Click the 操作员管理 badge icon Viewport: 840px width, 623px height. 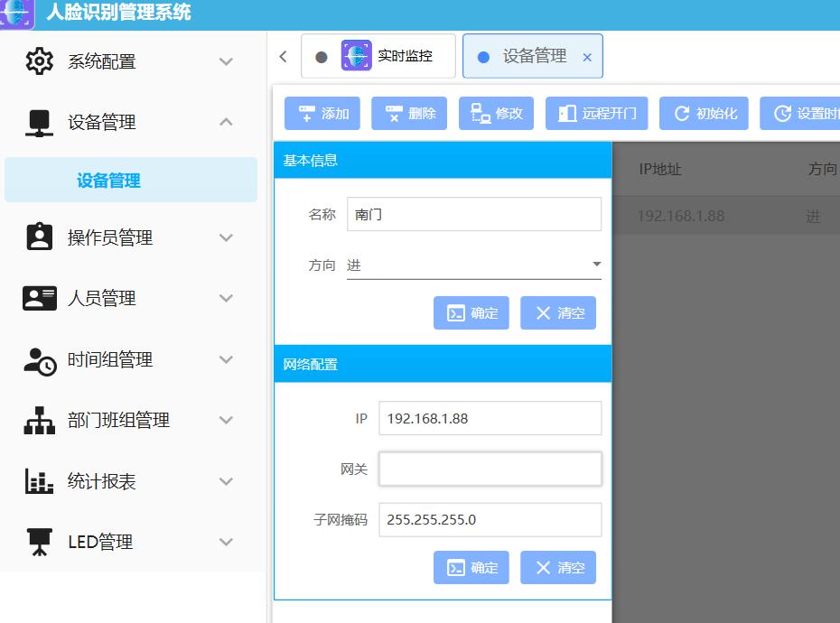pyautogui.click(x=39, y=237)
